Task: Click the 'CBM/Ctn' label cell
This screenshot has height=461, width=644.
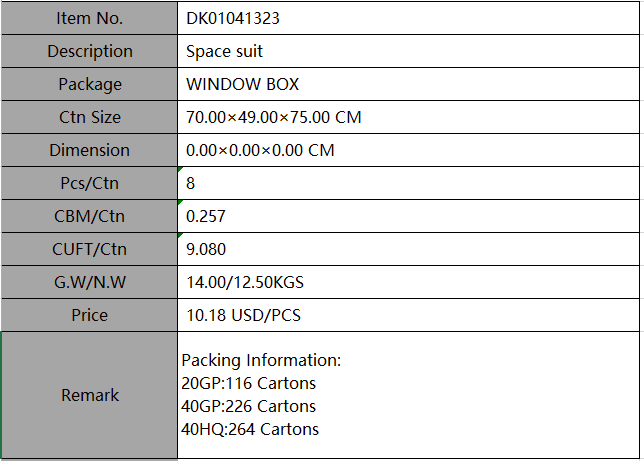Action: (x=90, y=216)
